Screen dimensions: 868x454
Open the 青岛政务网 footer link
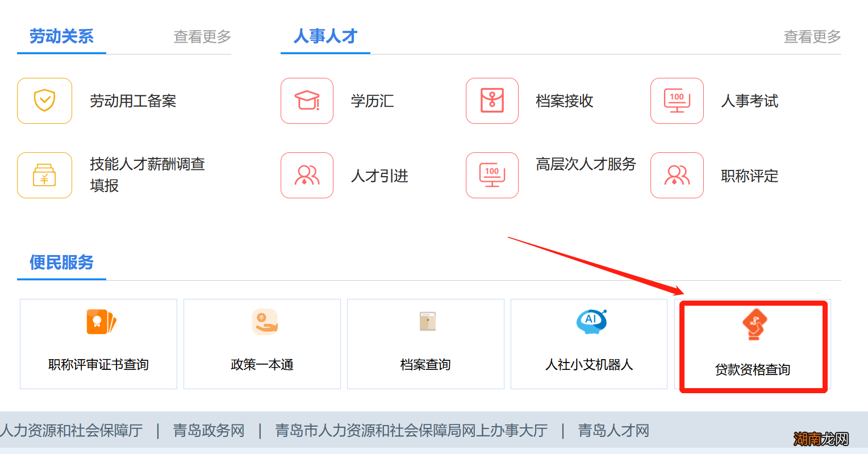pos(208,431)
